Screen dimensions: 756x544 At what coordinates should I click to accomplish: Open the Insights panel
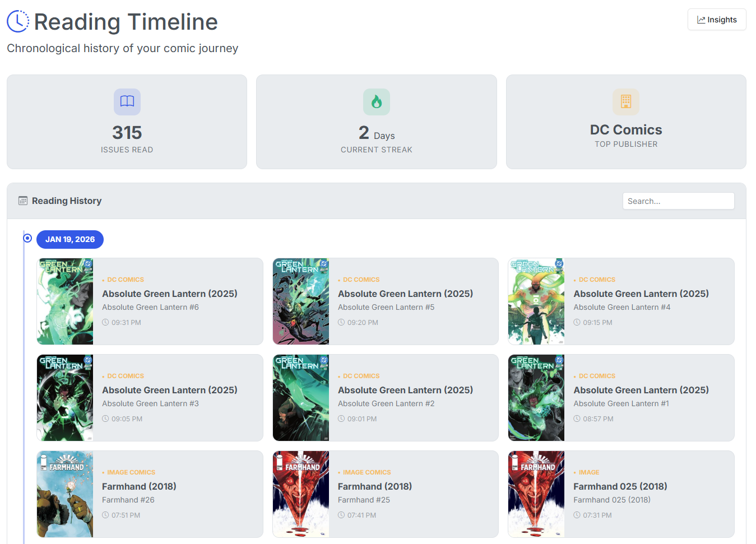click(x=717, y=19)
